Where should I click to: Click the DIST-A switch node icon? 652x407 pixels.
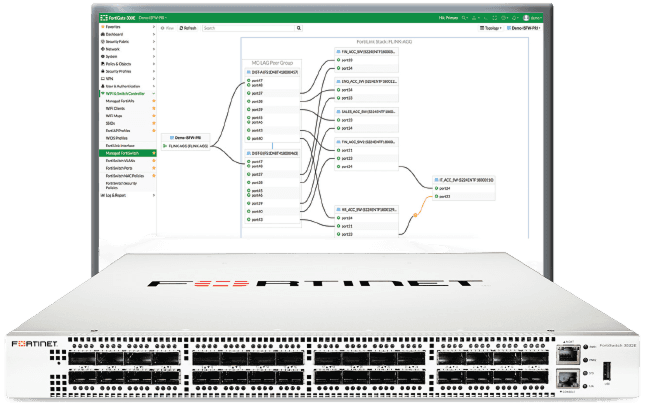pyautogui.click(x=249, y=72)
